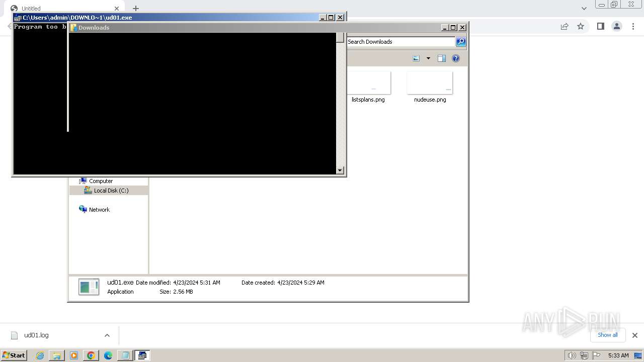Viewport: 644px width, 362px height.
Task: Click the Date created value text
Action: click(x=301, y=283)
